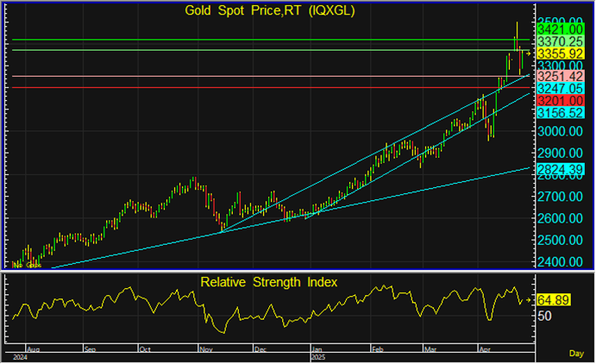Click the Relative Strength Index panel title
The image size is (596, 364).
(x=269, y=282)
